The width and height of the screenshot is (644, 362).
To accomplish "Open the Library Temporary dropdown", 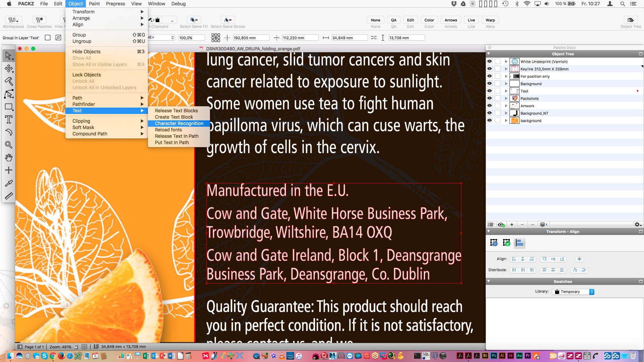I will (573, 292).
